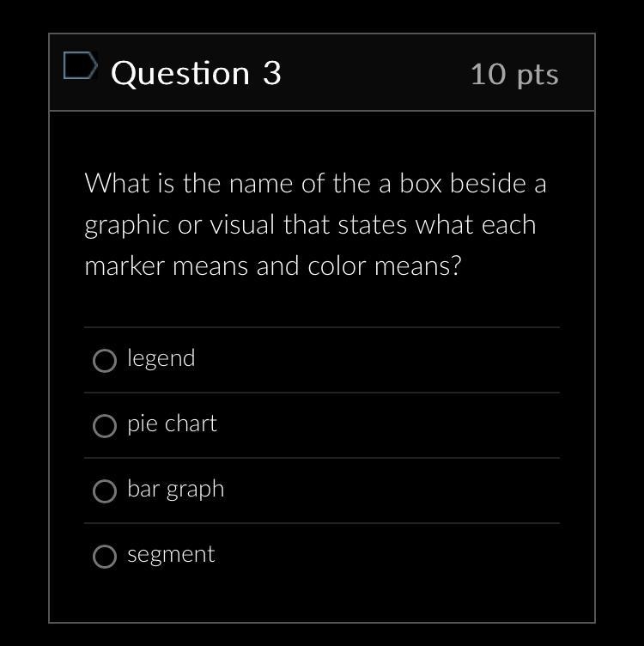The image size is (644, 646).
Task: Click the legend answer label text
Action: [161, 358]
